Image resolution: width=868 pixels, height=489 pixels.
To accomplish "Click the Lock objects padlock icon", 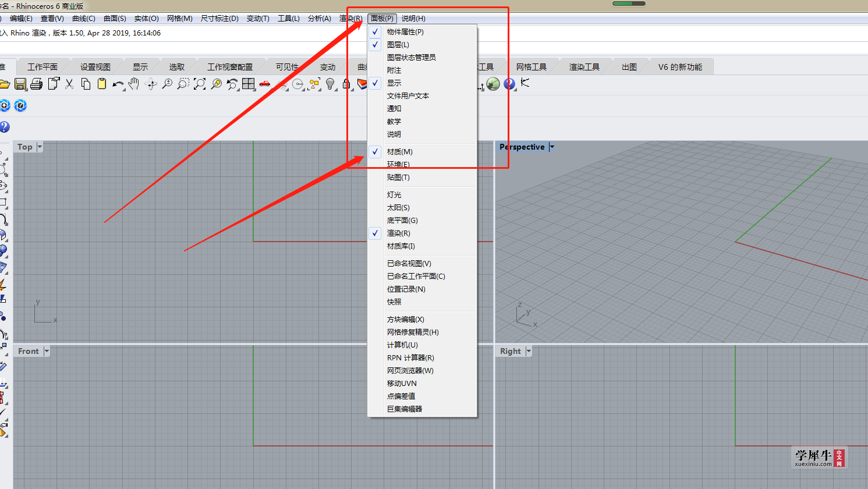I will 346,84.
